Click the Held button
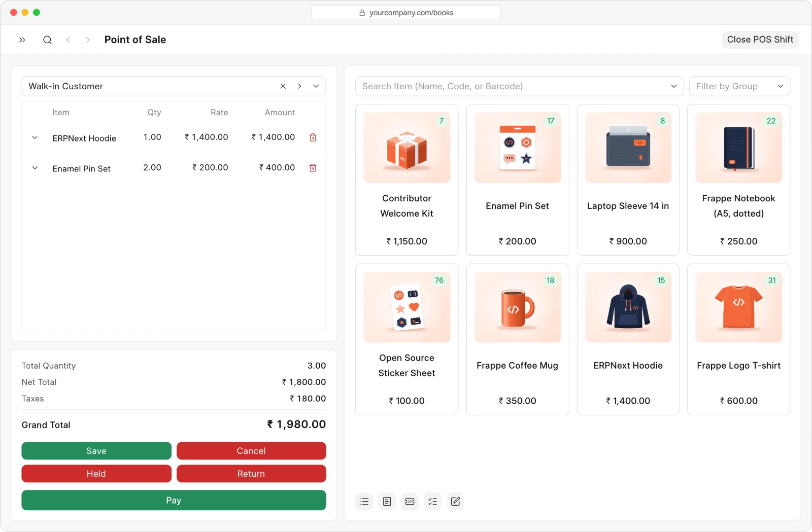The image size is (812, 532). tap(96, 474)
